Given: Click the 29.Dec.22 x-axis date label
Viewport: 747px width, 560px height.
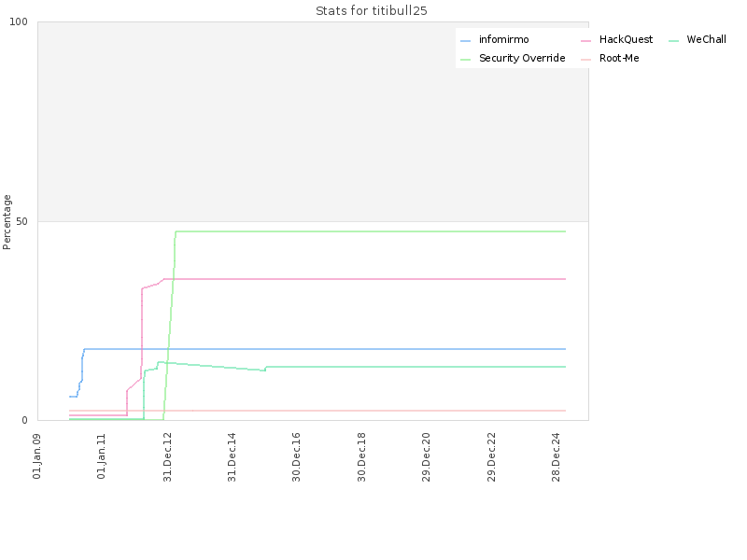Looking at the screenshot, I should click(491, 457).
